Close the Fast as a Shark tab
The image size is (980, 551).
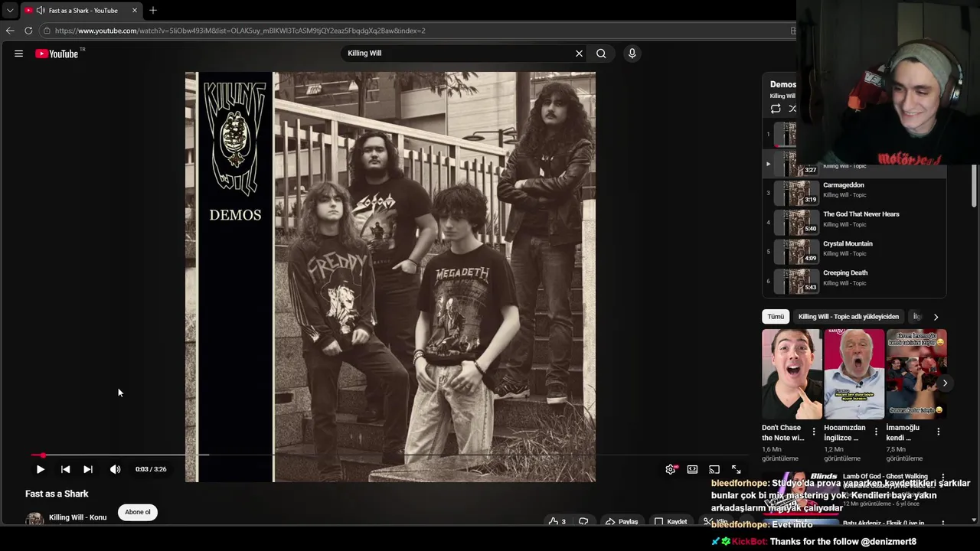coord(135,11)
